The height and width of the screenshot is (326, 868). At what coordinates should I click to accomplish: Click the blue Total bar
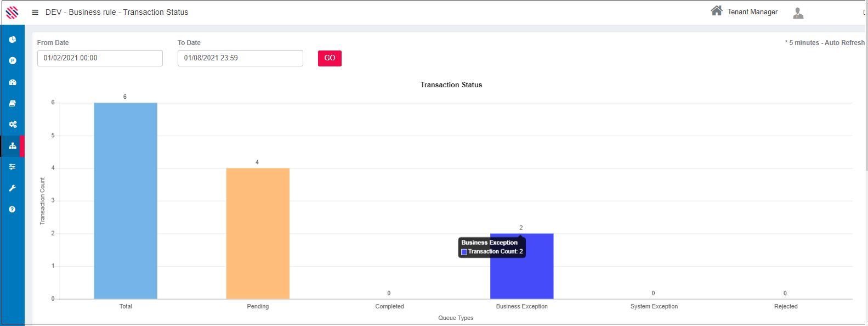coord(126,201)
